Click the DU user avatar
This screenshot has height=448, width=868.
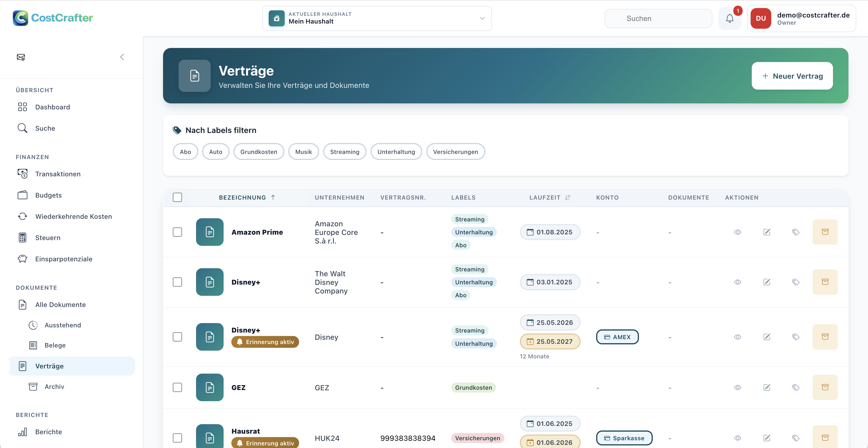[x=761, y=19]
